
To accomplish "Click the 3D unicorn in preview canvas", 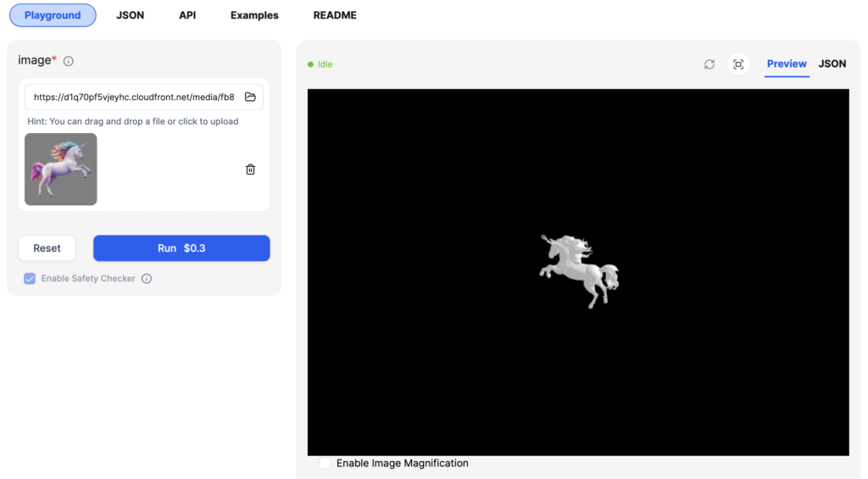I will pyautogui.click(x=579, y=270).
